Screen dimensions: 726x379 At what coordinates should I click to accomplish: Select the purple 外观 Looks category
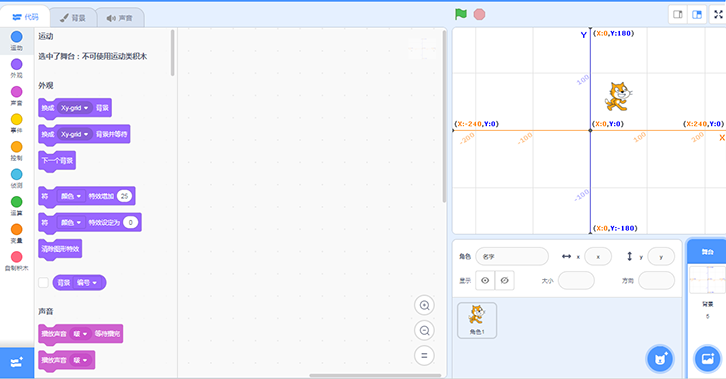coord(17,68)
